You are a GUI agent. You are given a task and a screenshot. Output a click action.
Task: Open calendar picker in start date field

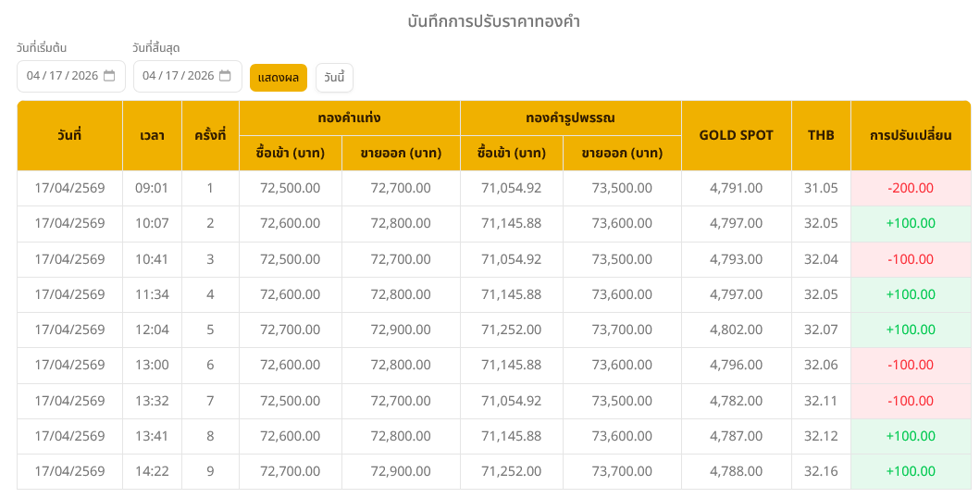pos(109,76)
